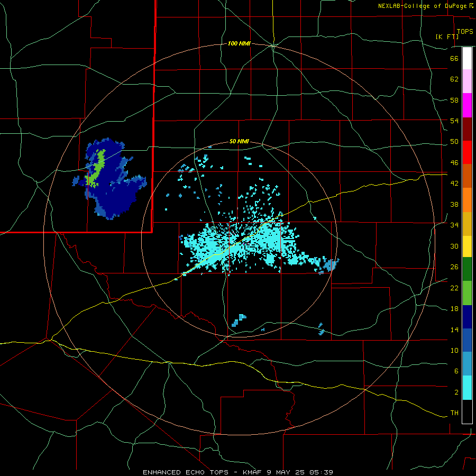
Task: Select the burnt orange legend swatch
Action: (x=467, y=176)
